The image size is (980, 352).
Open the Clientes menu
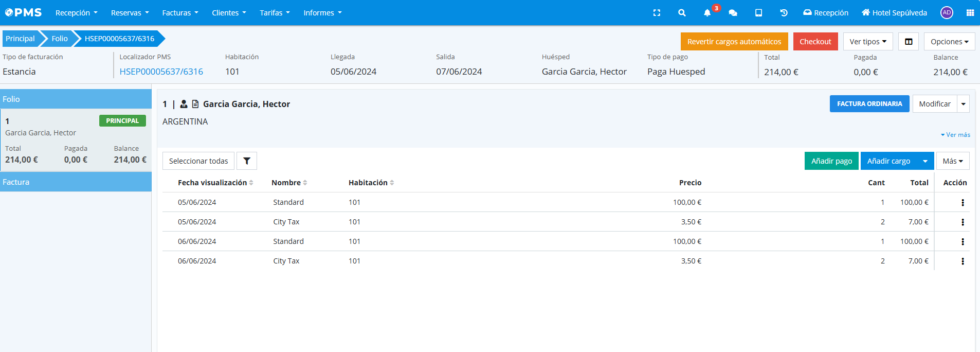point(229,13)
